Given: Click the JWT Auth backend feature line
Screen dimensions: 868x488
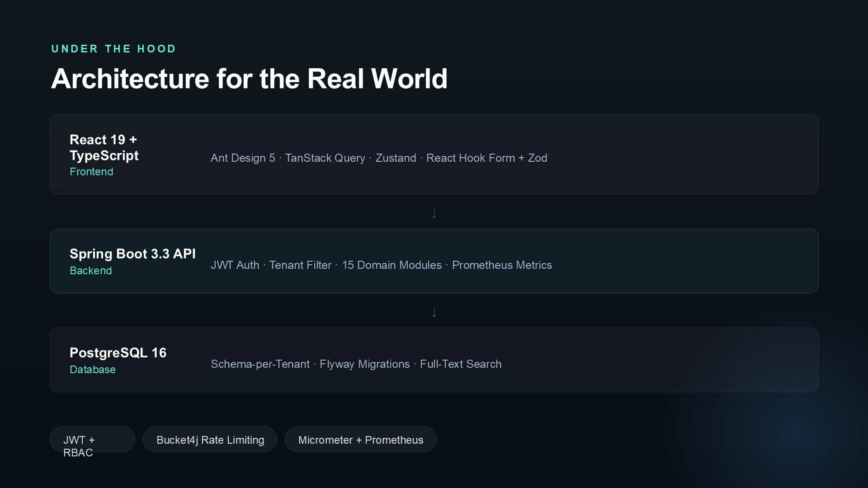Looking at the screenshot, I should tap(381, 265).
